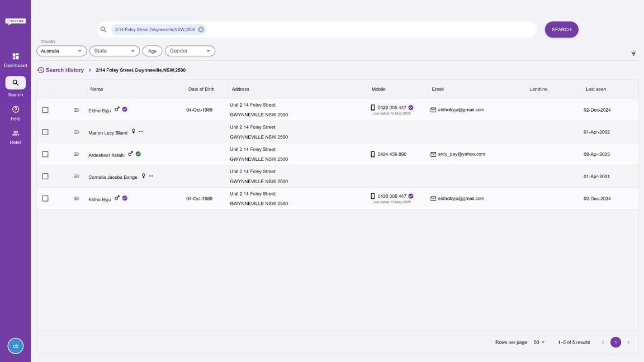Remove the Foley Street search chip
The image size is (644, 362).
(201, 30)
